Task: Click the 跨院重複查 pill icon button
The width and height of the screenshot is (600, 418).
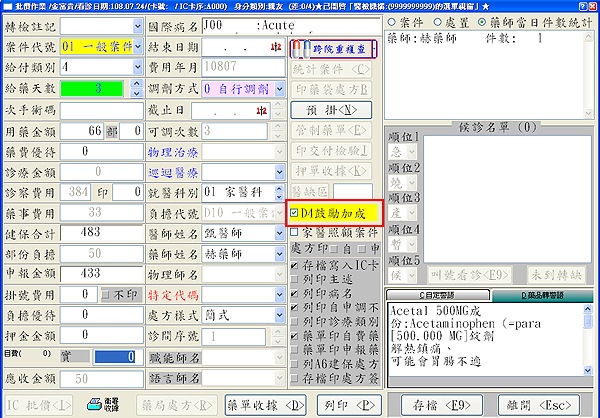Action: (334, 47)
